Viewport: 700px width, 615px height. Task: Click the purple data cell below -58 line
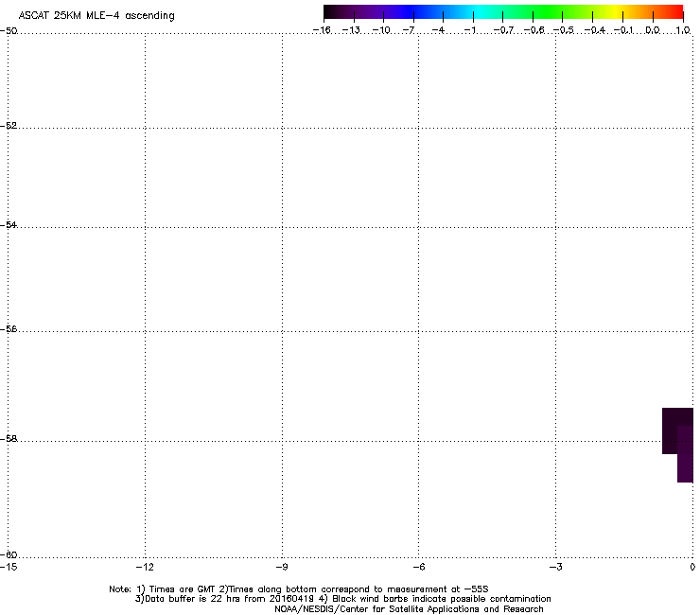[685, 468]
